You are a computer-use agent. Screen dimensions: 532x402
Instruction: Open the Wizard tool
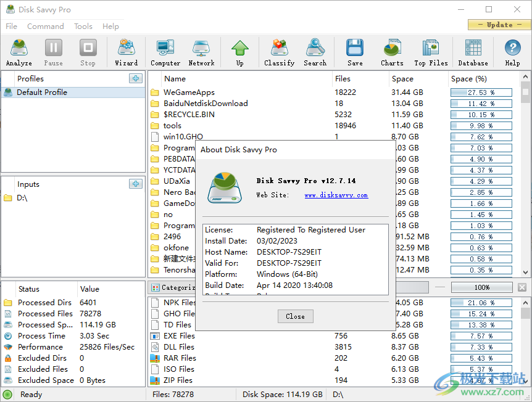[x=127, y=52]
